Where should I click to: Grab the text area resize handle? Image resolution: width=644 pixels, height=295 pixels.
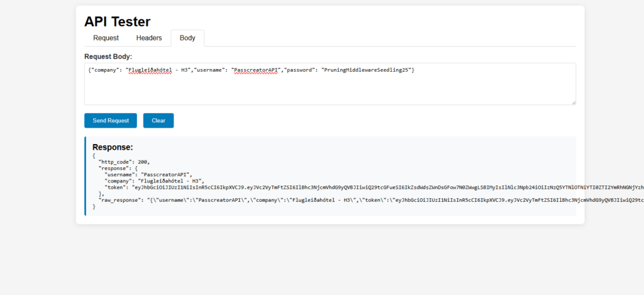point(572,101)
